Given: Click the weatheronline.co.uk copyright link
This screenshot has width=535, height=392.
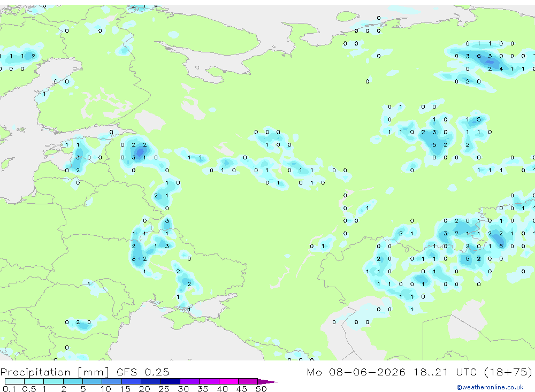Looking at the screenshot, I should tap(490, 387).
